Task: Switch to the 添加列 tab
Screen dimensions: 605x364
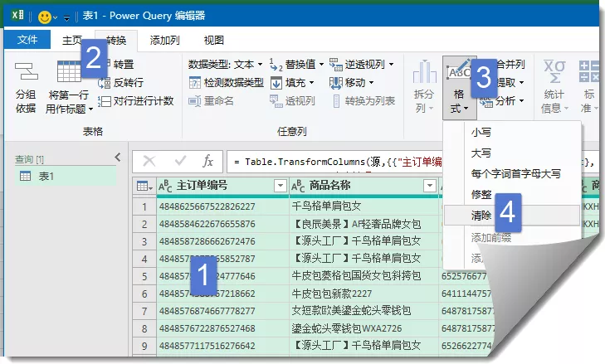Action: (165, 40)
